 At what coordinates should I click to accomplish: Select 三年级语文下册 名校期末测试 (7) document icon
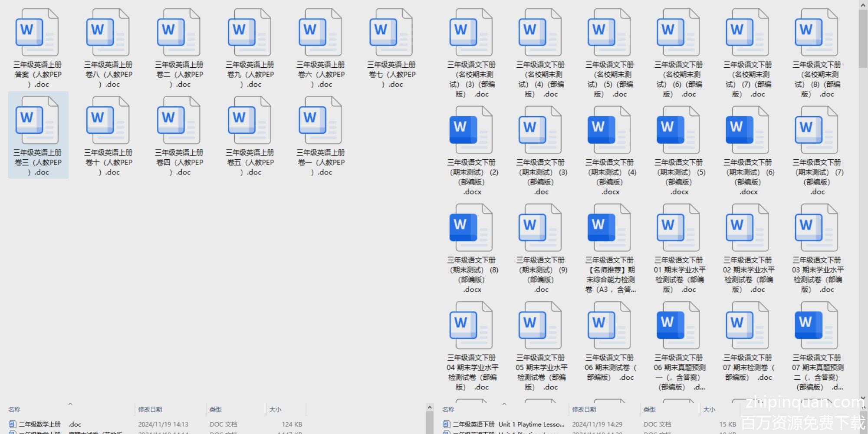[x=747, y=32]
